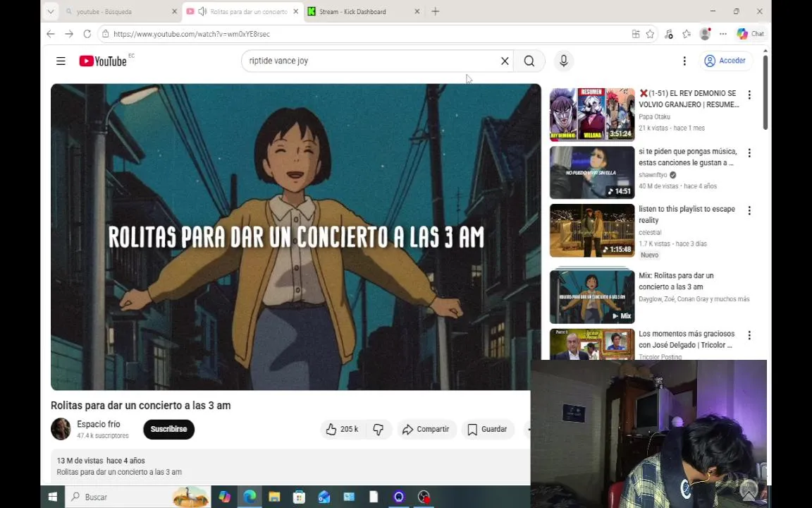Expand the tab actions dropdown arrow
Image resolution: width=812 pixels, height=508 pixels.
[50, 11]
